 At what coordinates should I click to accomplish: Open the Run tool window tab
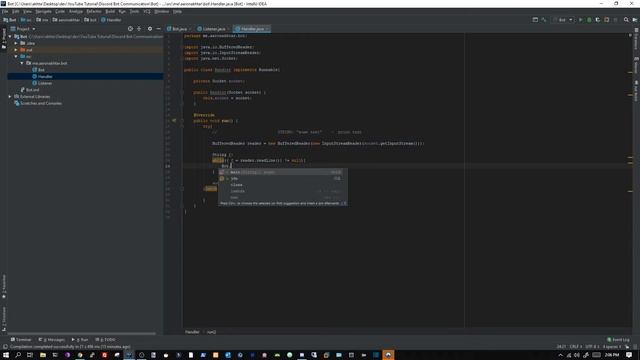[80, 340]
